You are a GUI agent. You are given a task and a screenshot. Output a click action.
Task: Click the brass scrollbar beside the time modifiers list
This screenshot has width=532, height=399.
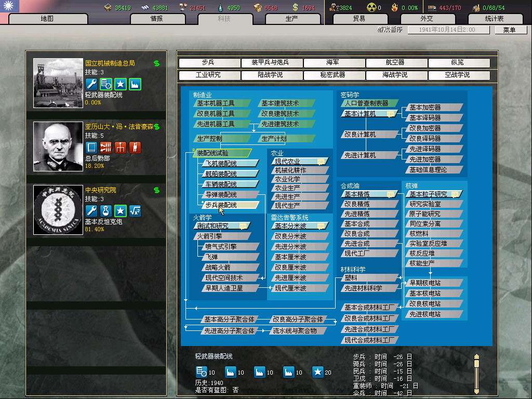click(476, 374)
